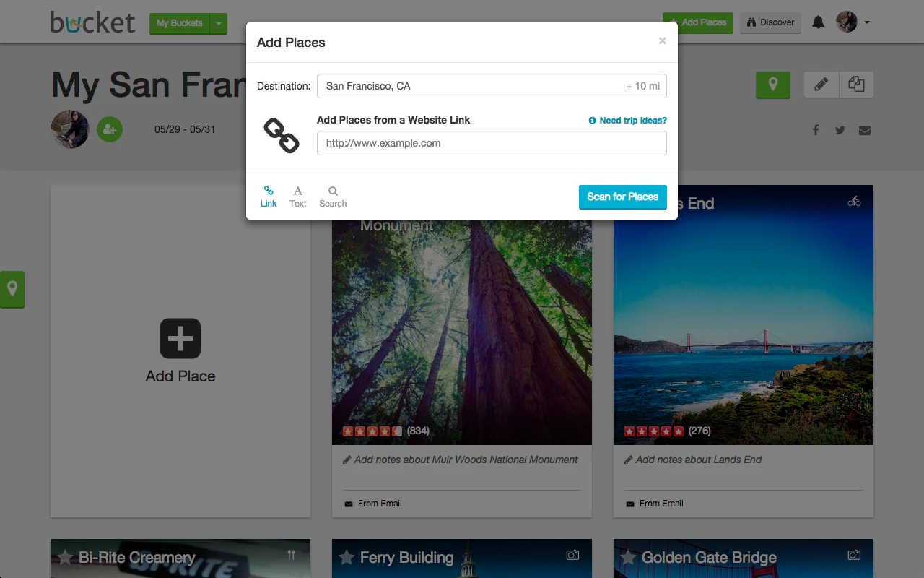Close the Add Places dialog
924x578 pixels.
662,41
